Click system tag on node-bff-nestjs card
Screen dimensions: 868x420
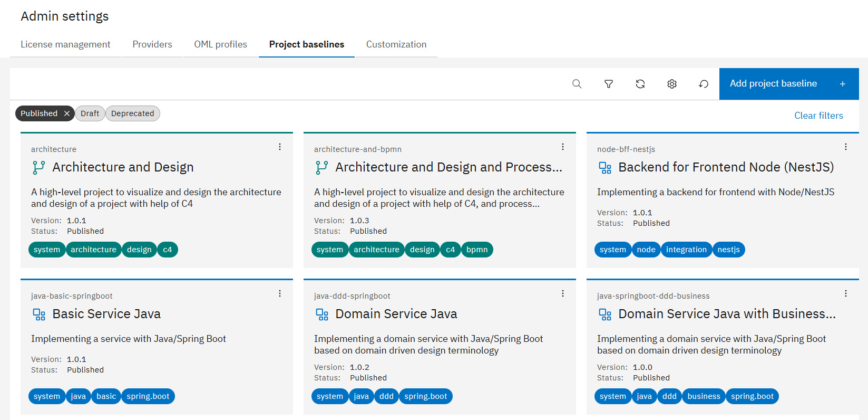[613, 250]
